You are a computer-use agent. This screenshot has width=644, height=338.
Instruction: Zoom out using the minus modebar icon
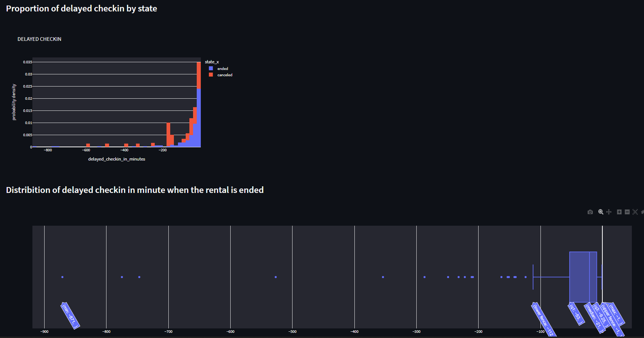click(x=627, y=212)
